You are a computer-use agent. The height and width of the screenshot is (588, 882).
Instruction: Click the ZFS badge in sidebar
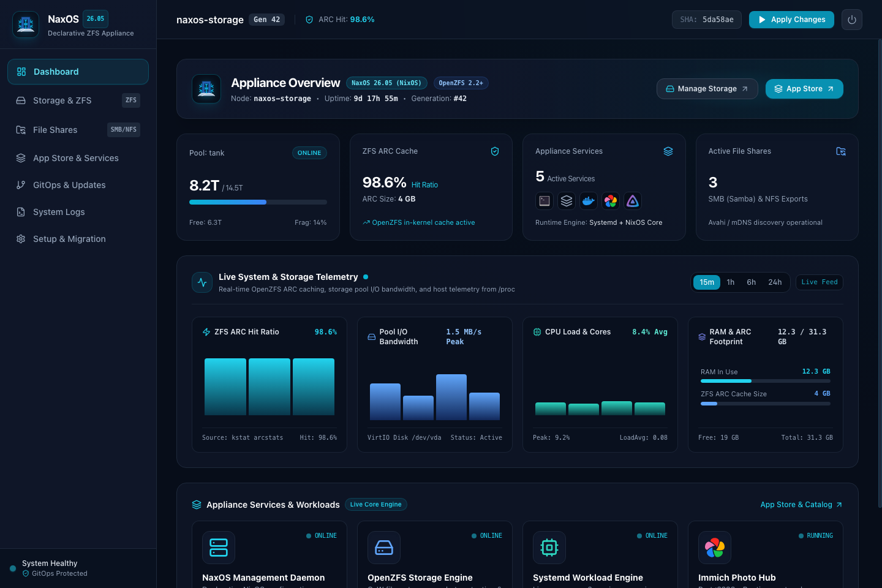pyautogui.click(x=131, y=100)
